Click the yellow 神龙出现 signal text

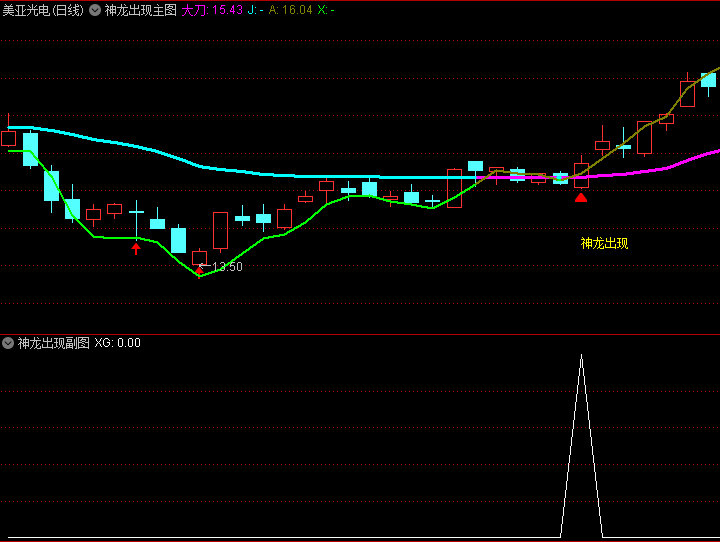(x=604, y=243)
